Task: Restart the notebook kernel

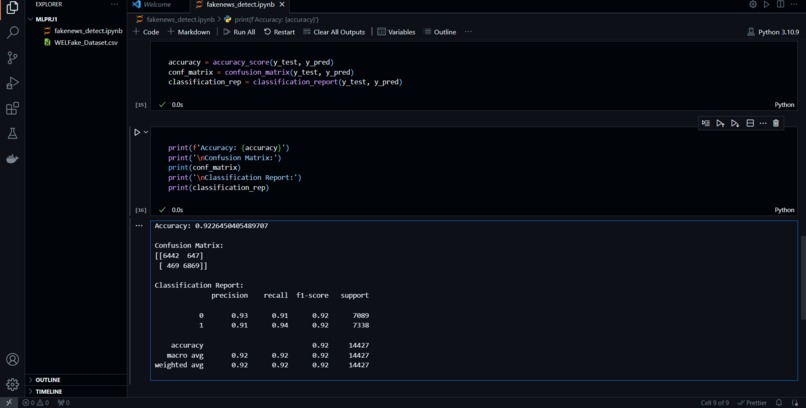Action: [x=279, y=32]
